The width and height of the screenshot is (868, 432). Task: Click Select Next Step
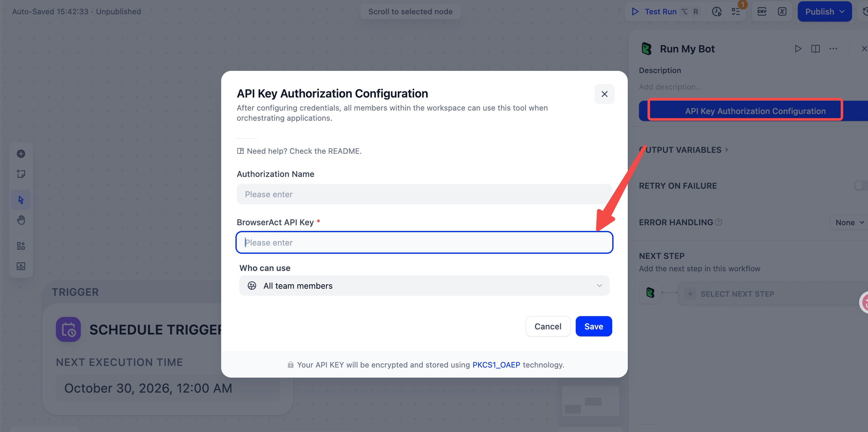pos(773,294)
